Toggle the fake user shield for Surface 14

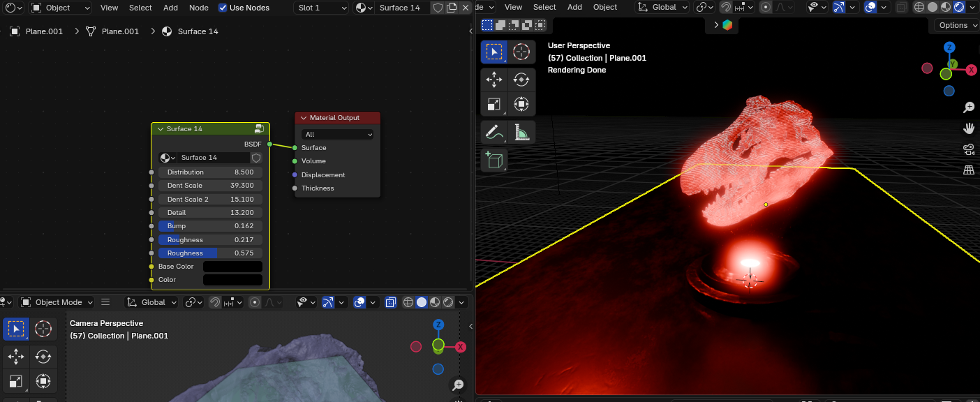438,8
